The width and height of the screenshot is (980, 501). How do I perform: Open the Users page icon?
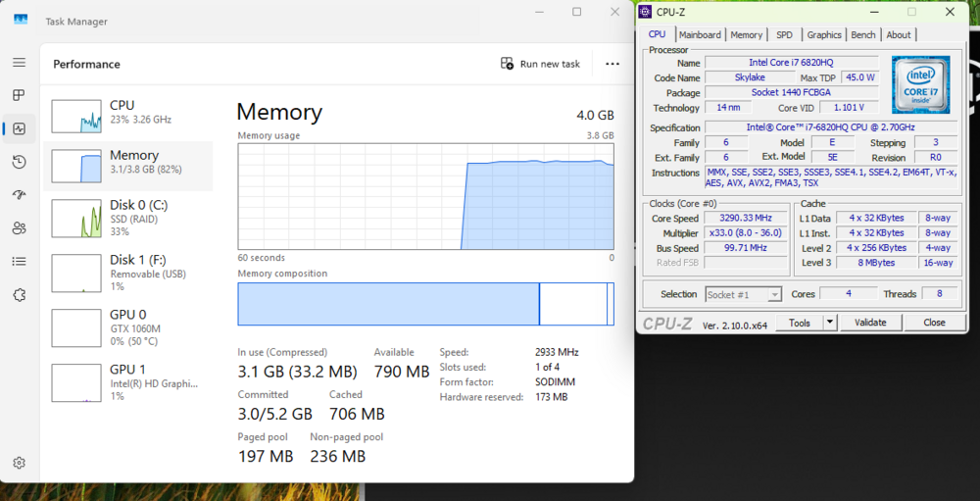pos(19,228)
